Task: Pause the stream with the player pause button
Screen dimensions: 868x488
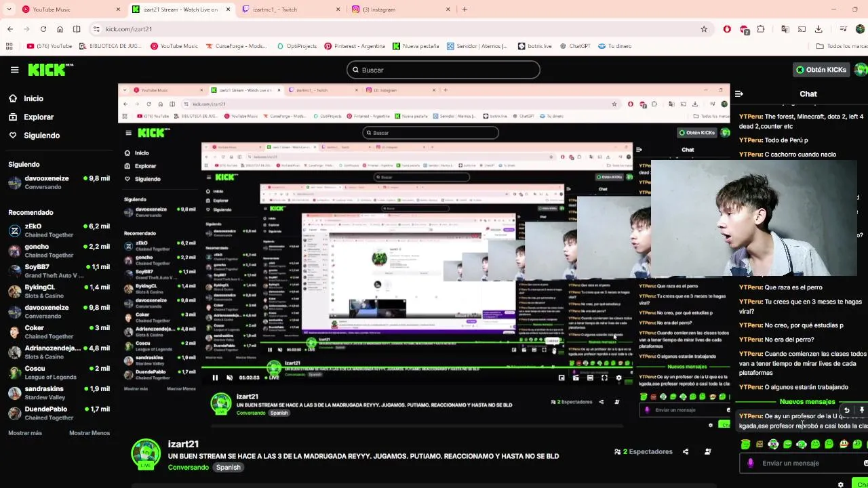Action: pos(215,378)
